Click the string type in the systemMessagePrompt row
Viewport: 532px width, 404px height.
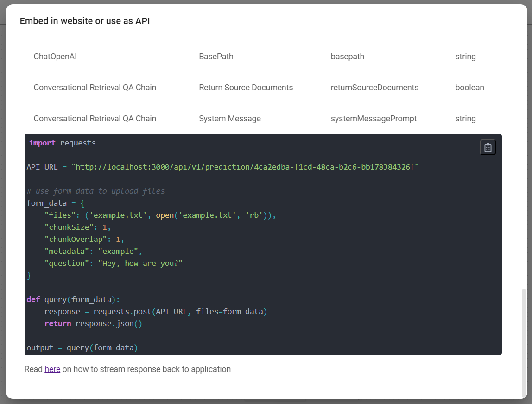465,119
